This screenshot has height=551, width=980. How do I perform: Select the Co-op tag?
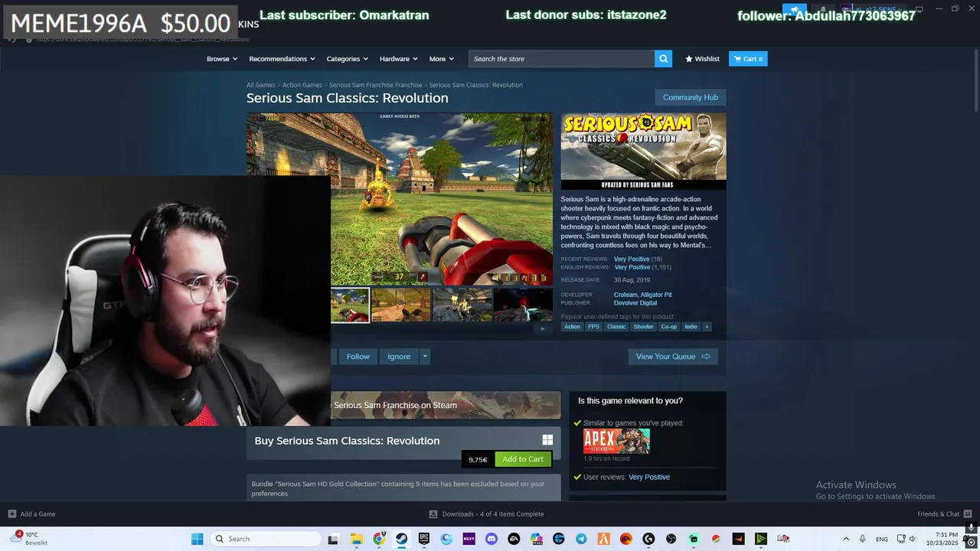coord(669,327)
